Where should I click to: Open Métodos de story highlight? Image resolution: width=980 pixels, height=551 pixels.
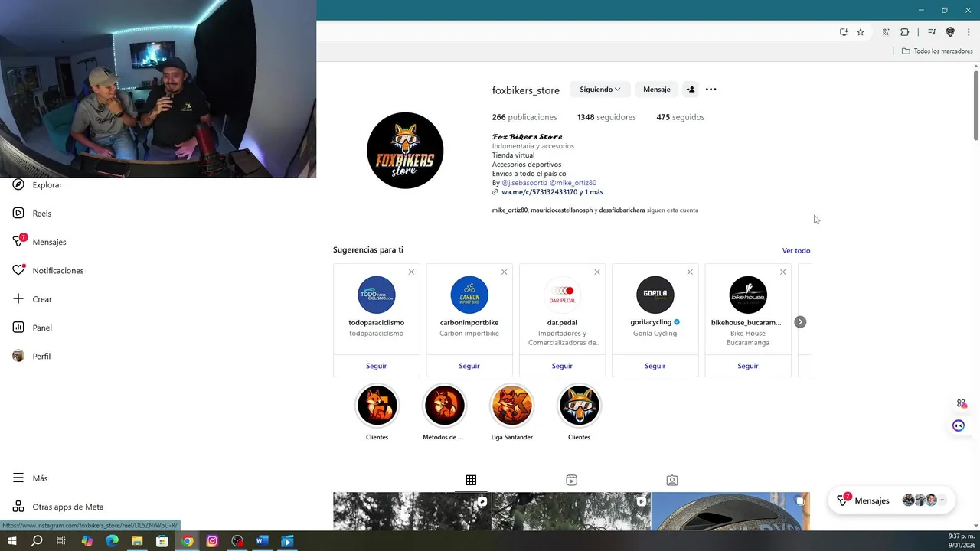(x=445, y=406)
